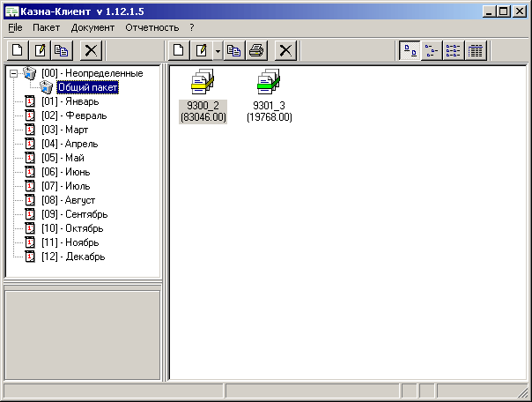Image resolution: width=532 pixels, height=402 pixels.
Task: Collapse the [00] - Неопределенные tree node
Action: click(13, 73)
